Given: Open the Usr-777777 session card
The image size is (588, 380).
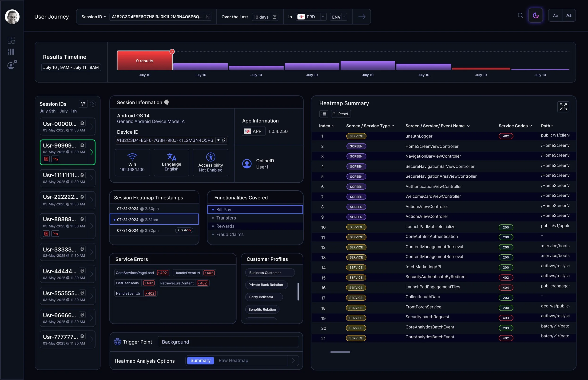Looking at the screenshot, I should click(67, 339).
